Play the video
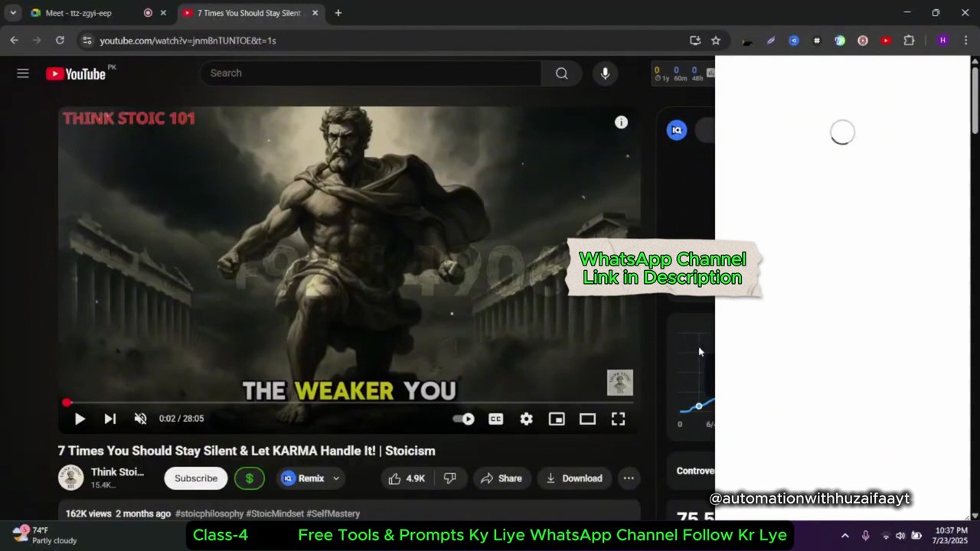The image size is (980, 551). click(x=80, y=419)
